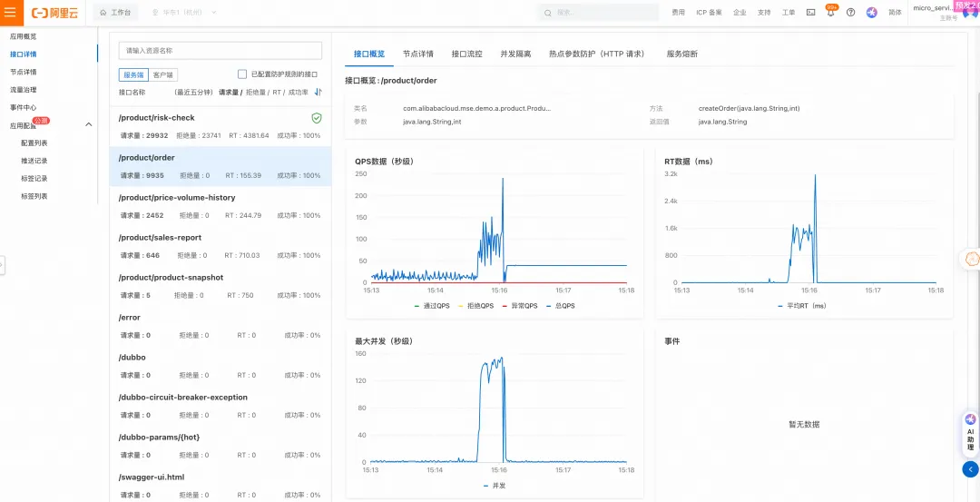Open the notifications bell
980x502 pixels.
click(830, 13)
